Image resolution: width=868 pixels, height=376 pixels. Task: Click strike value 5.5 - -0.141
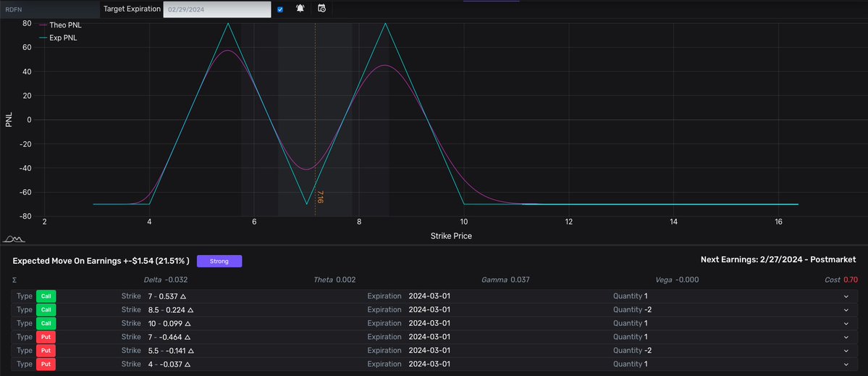tap(171, 351)
